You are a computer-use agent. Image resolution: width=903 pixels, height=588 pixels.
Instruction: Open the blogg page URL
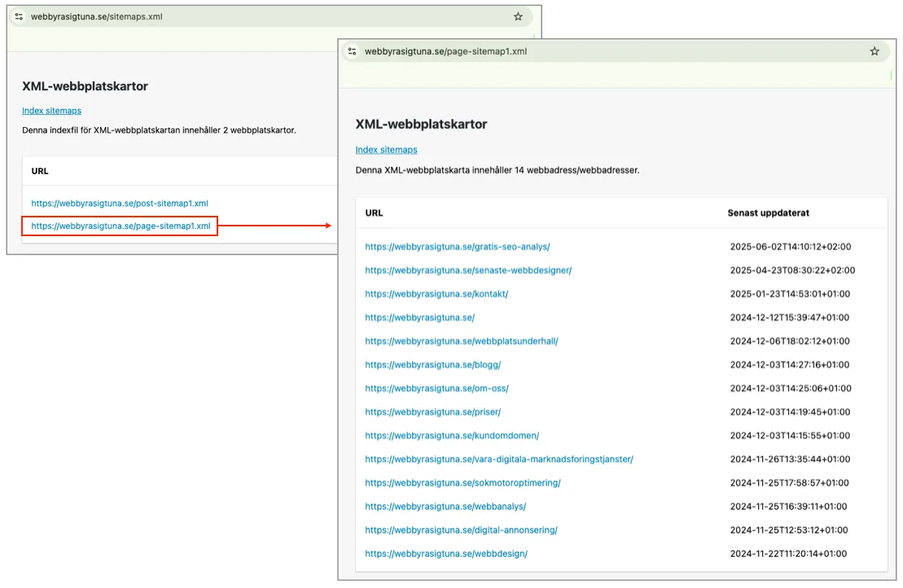pos(433,365)
